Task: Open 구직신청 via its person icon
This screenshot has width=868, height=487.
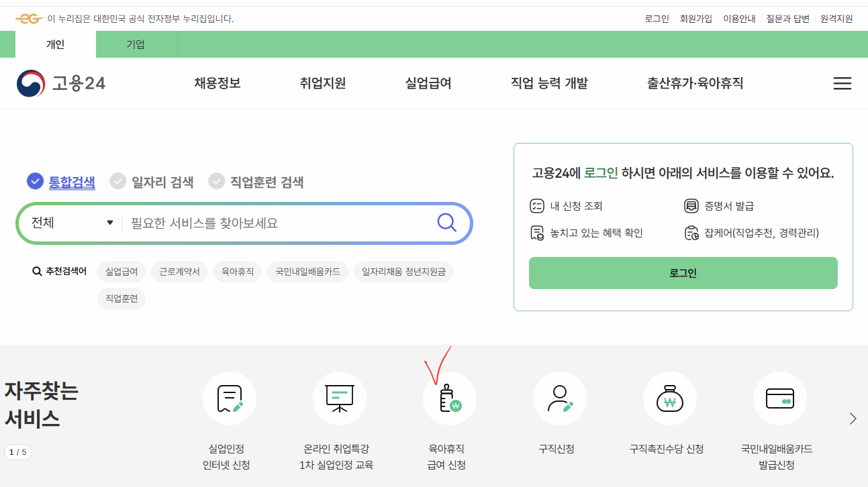Action: [559, 398]
